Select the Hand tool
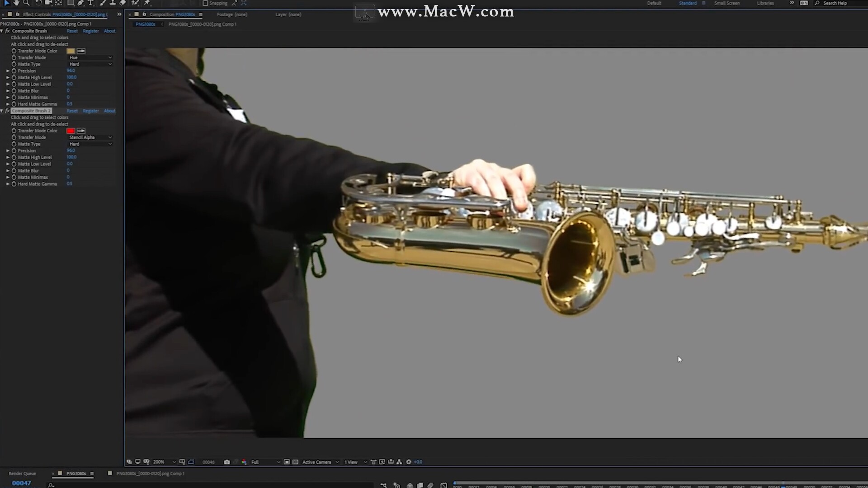This screenshot has width=868, height=488. [16, 3]
